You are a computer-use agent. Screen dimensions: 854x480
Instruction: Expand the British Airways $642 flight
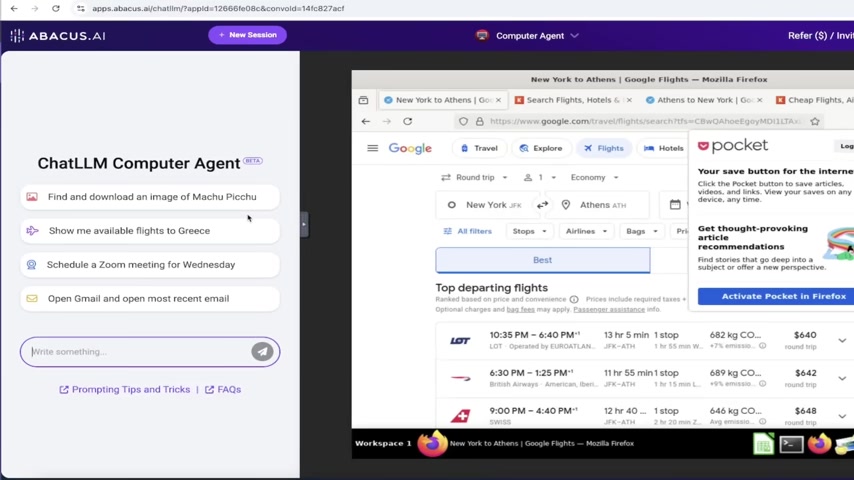point(842,379)
